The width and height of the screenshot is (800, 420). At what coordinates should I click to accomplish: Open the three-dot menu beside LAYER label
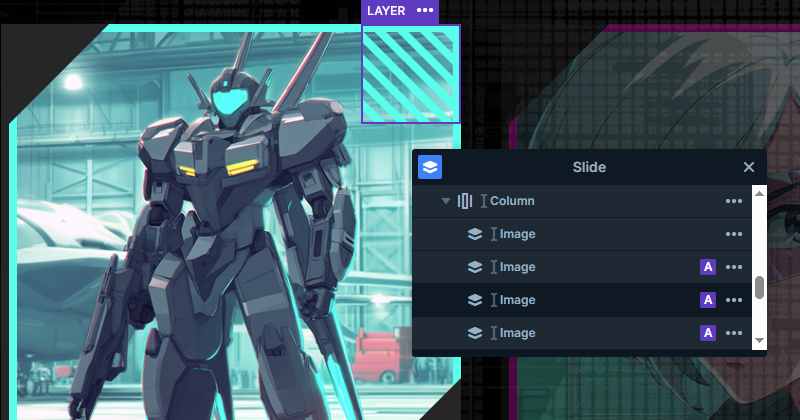coord(426,11)
